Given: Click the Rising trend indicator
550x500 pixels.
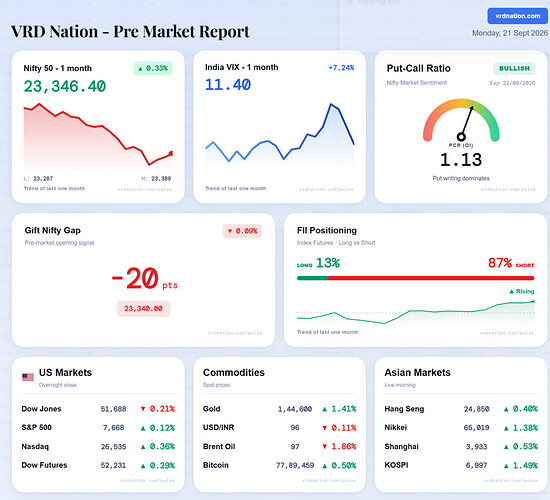Looking at the screenshot, I should pyautogui.click(x=522, y=292).
